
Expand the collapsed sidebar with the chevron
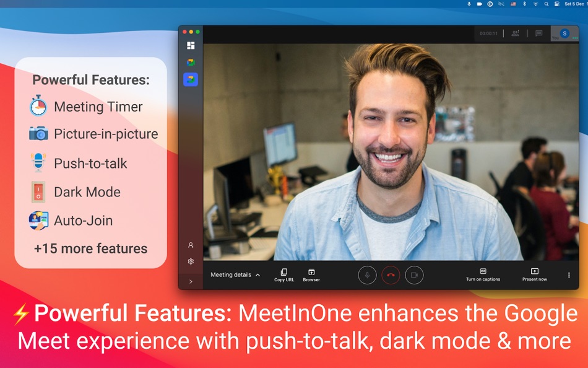pyautogui.click(x=191, y=281)
